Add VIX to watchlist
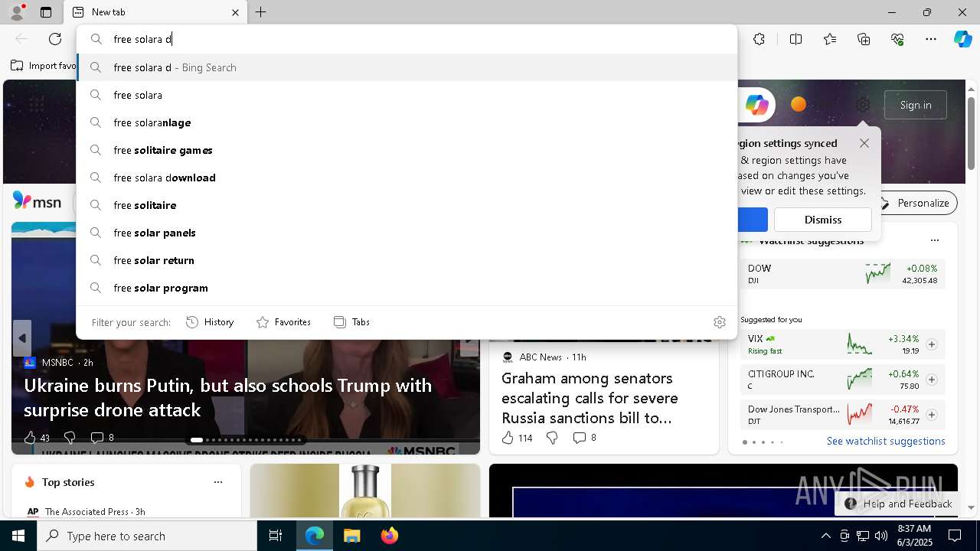Image resolution: width=980 pixels, height=551 pixels. [x=931, y=344]
